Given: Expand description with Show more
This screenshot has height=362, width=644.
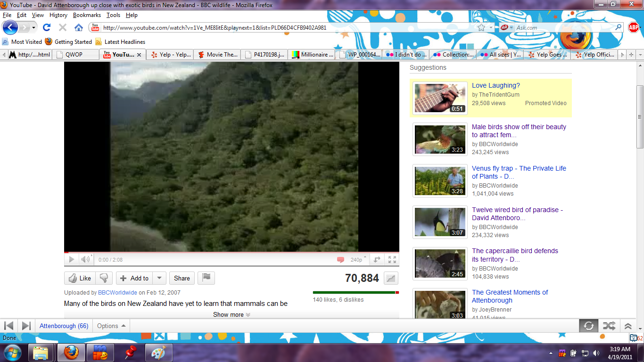Looking at the screenshot, I should tap(231, 314).
